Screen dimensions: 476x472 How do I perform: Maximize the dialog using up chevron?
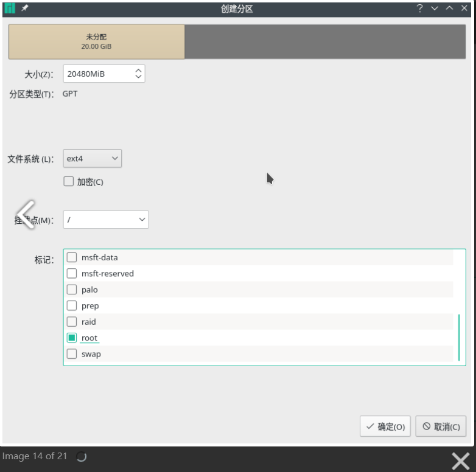449,9
